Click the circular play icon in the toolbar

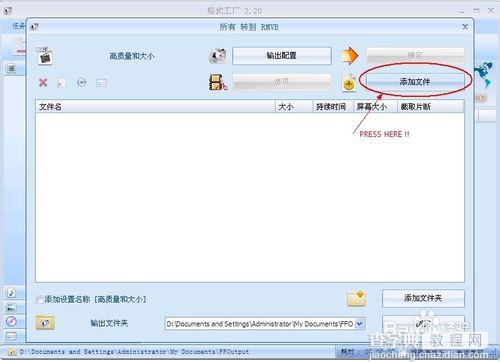[82, 82]
